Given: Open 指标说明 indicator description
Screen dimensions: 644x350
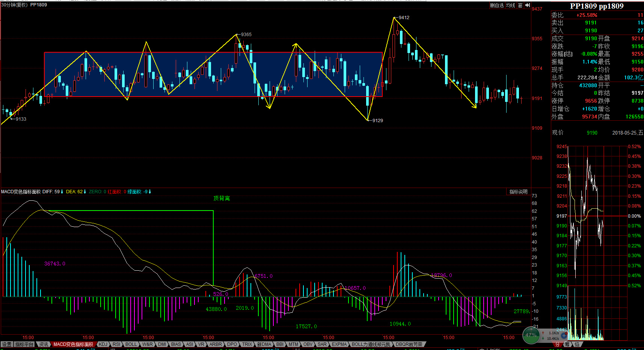Looking at the screenshot, I should (518, 192).
